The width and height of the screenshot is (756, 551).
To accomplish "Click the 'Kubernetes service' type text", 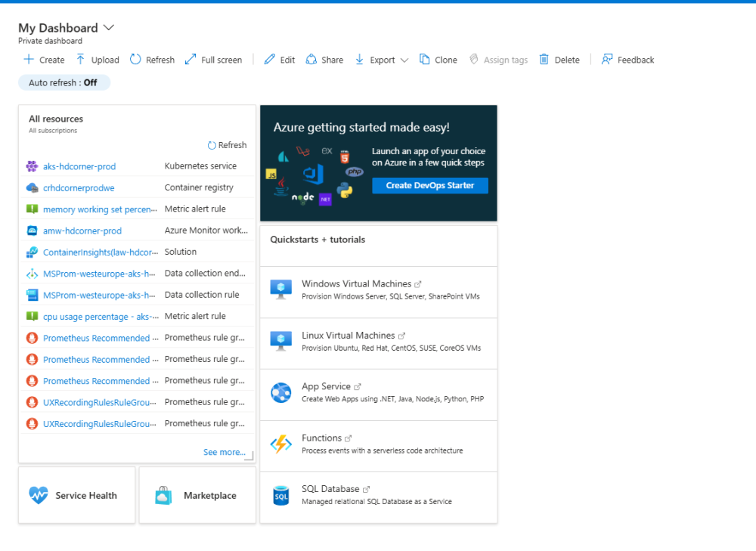I will (x=200, y=166).
